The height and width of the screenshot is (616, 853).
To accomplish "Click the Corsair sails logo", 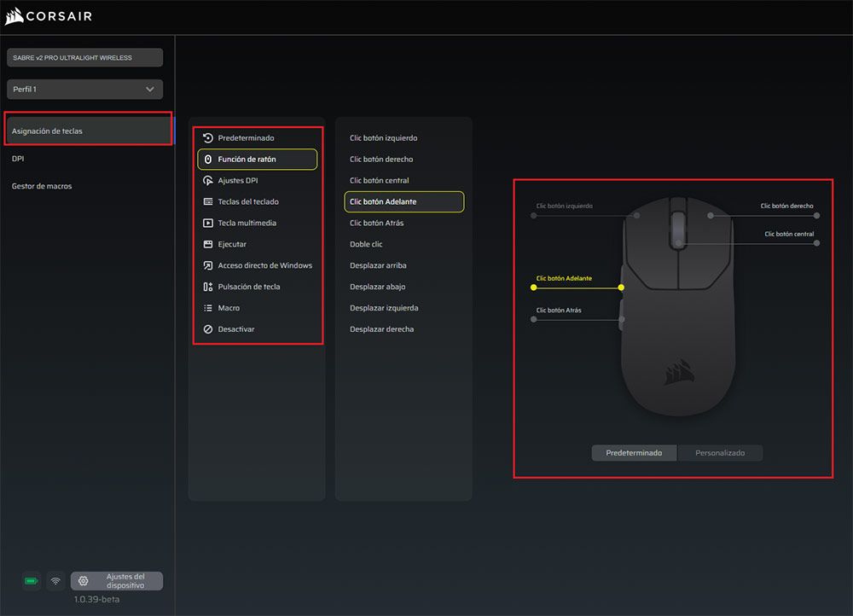I will coord(15,16).
